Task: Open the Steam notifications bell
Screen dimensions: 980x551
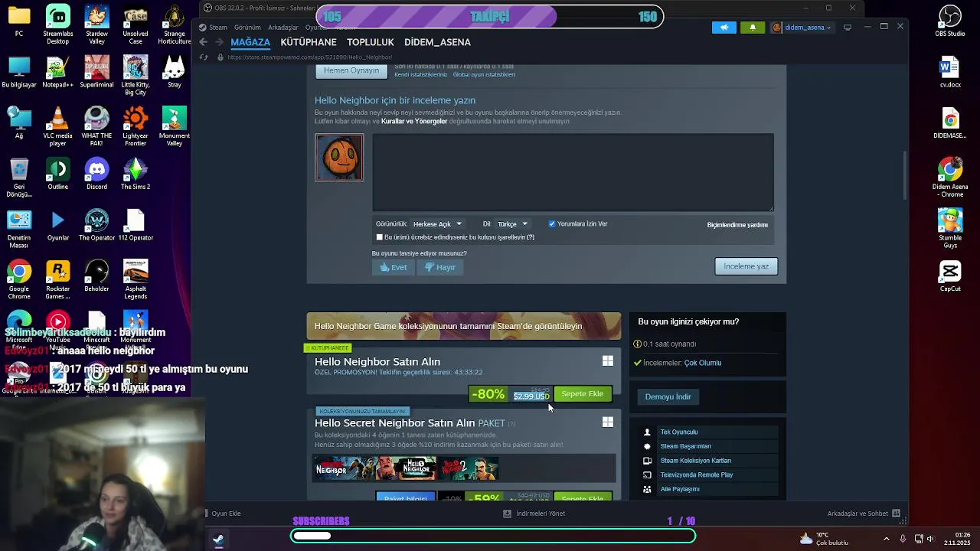Action: (x=753, y=28)
